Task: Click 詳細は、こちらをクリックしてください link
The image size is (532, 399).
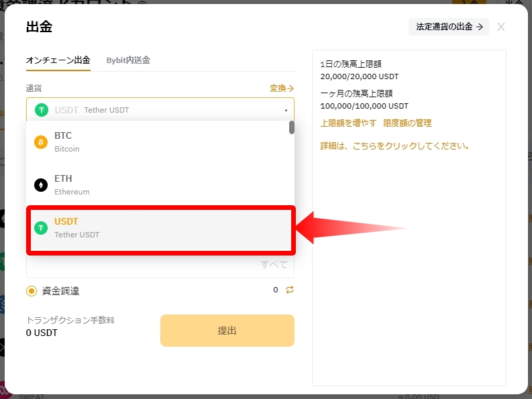Action: pos(395,146)
